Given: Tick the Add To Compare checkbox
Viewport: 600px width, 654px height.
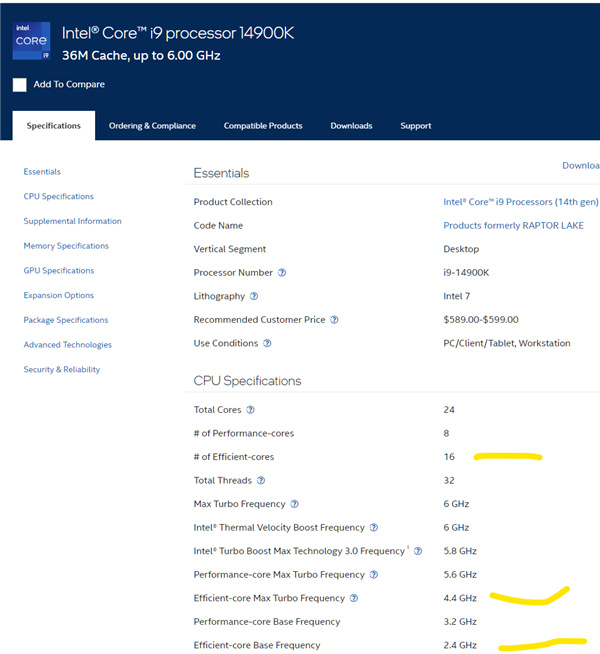Looking at the screenshot, I should tap(20, 85).
